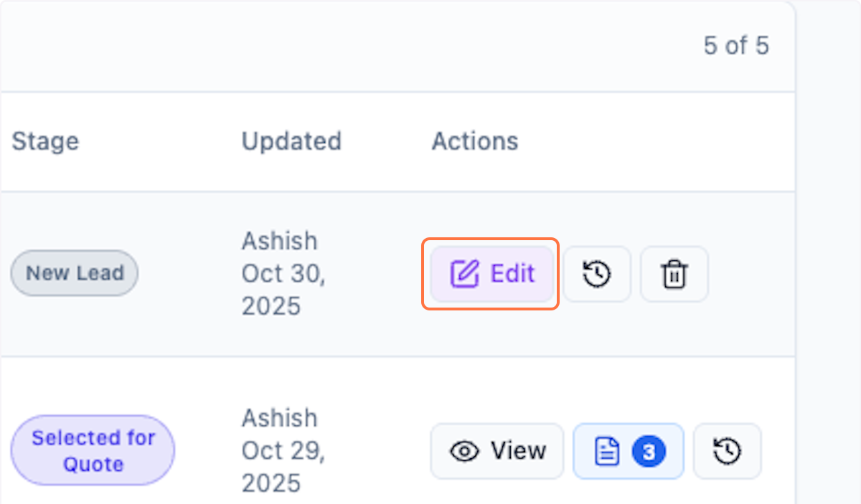Select the pencil icon inside Edit button
This screenshot has width=861, height=504.
tap(466, 273)
